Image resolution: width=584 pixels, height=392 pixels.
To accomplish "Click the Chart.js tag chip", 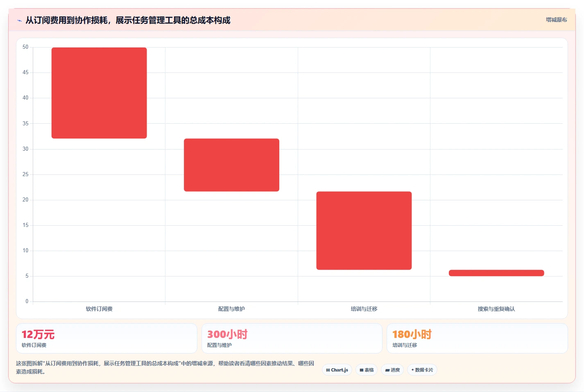I will click(337, 370).
